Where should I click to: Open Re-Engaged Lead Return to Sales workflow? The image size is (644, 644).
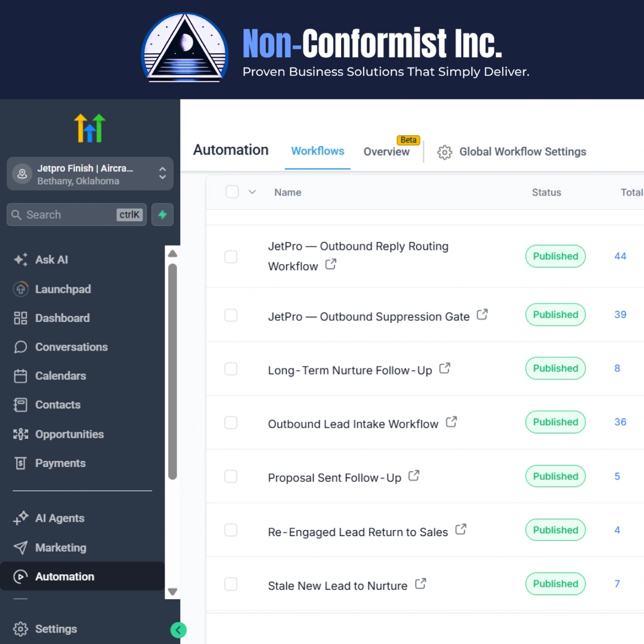[358, 532]
